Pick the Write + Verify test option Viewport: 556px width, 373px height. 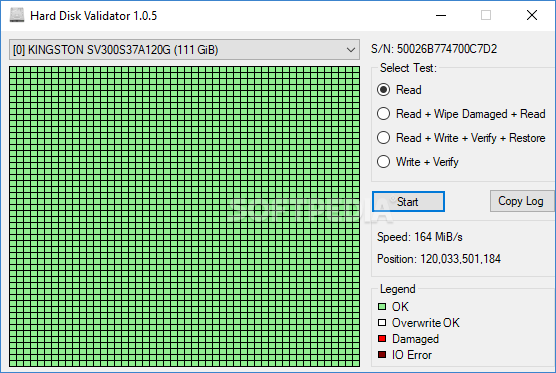[418, 162]
